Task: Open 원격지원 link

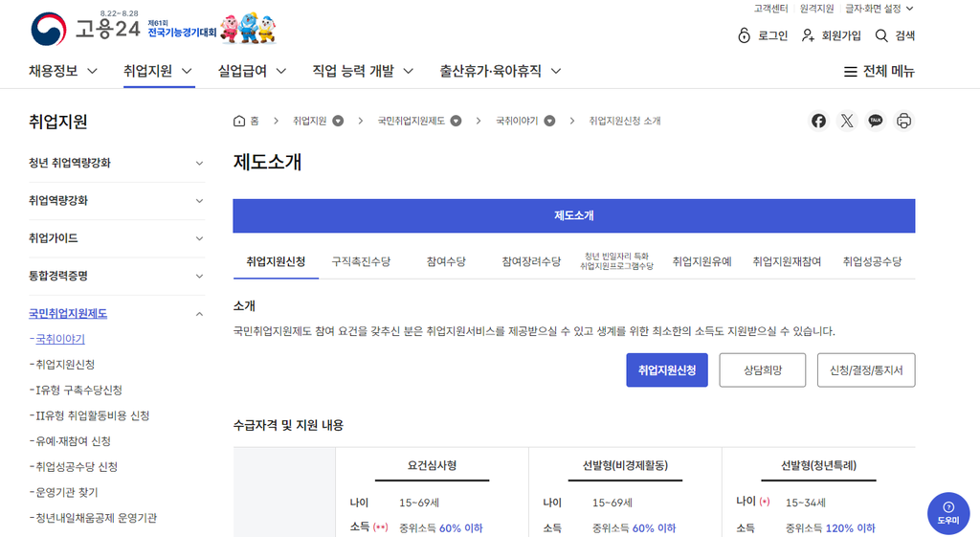Action: pyautogui.click(x=817, y=9)
